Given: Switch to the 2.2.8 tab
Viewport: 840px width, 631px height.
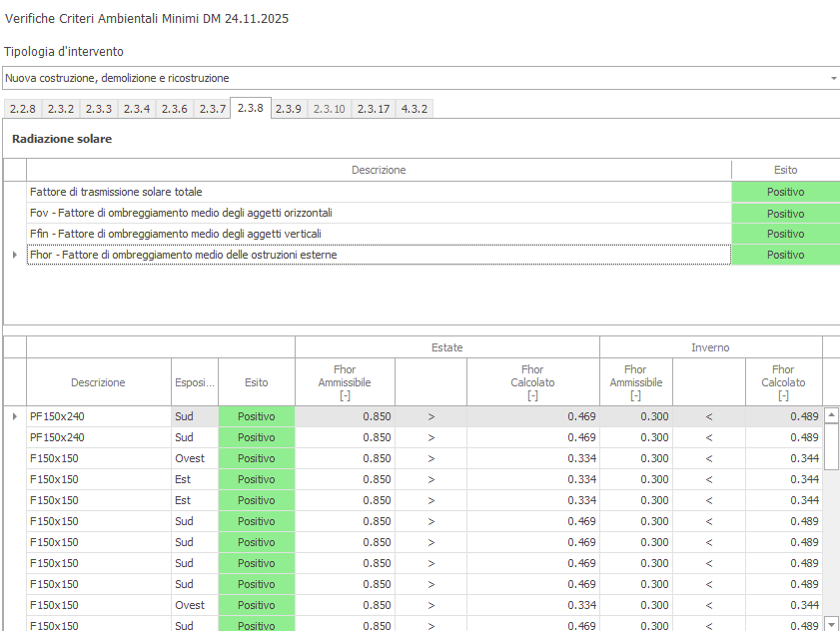Looking at the screenshot, I should (x=23, y=109).
